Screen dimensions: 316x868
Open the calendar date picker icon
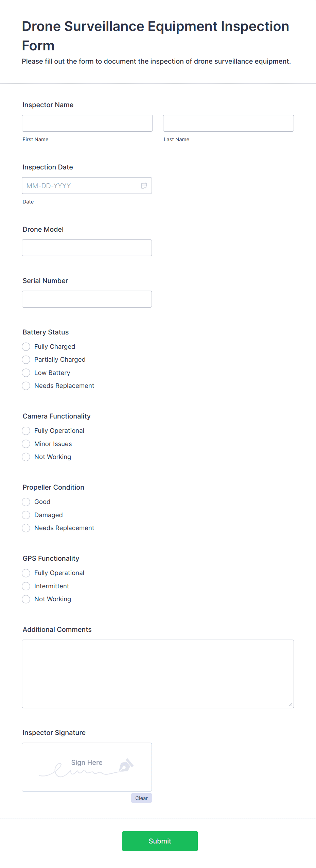[x=144, y=185]
